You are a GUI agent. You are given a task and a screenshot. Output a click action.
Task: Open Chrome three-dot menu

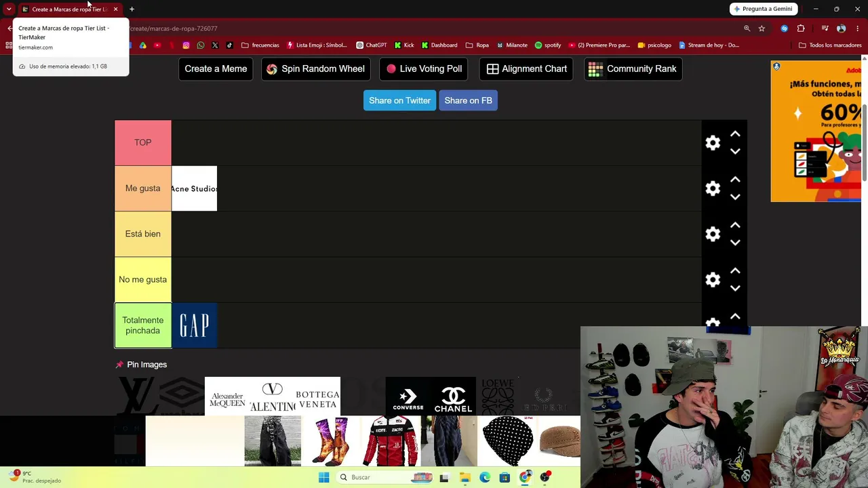(858, 28)
